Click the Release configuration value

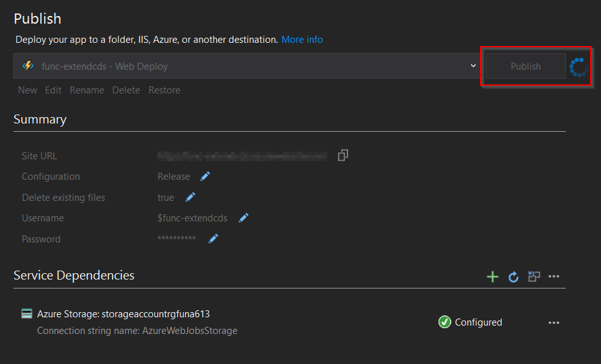click(173, 177)
